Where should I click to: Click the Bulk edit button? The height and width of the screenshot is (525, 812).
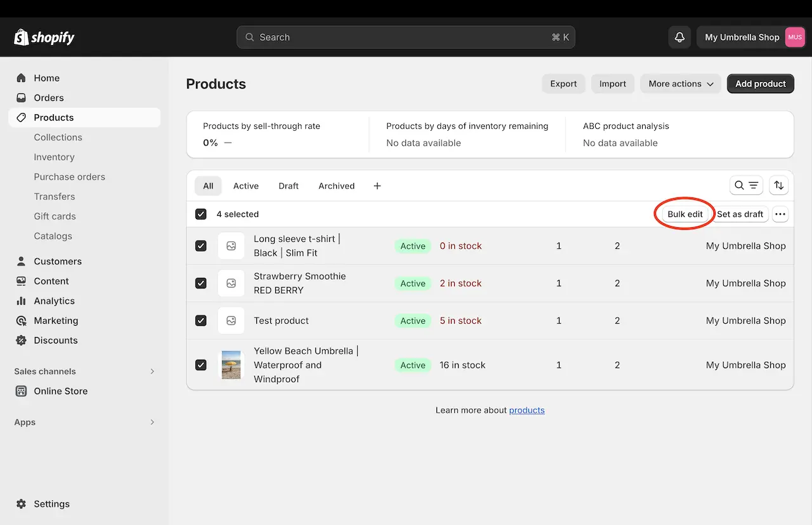point(684,215)
